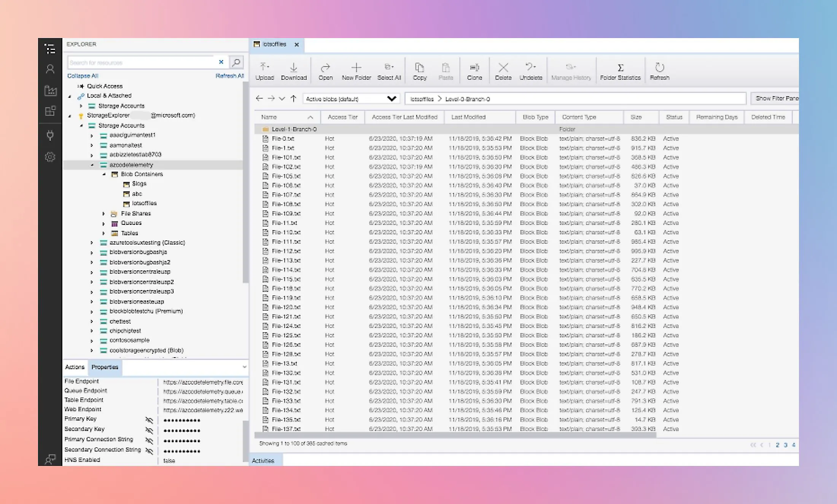Expand the File Shares tree node

point(103,214)
